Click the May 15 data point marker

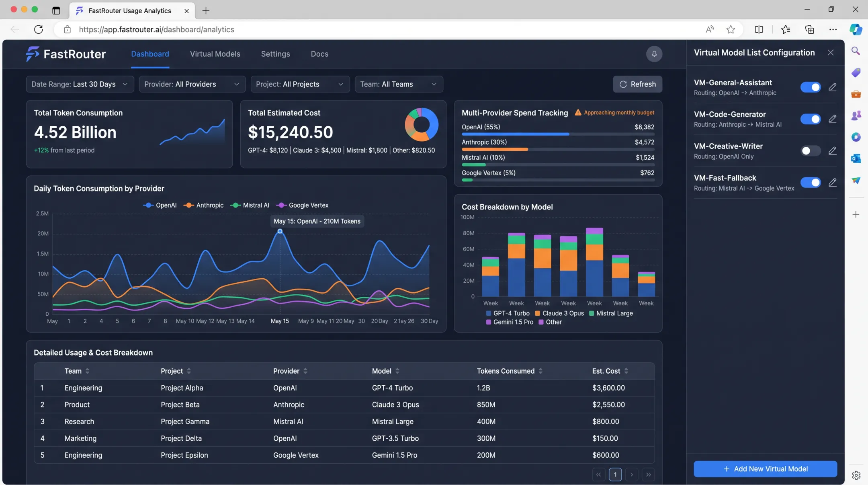280,231
